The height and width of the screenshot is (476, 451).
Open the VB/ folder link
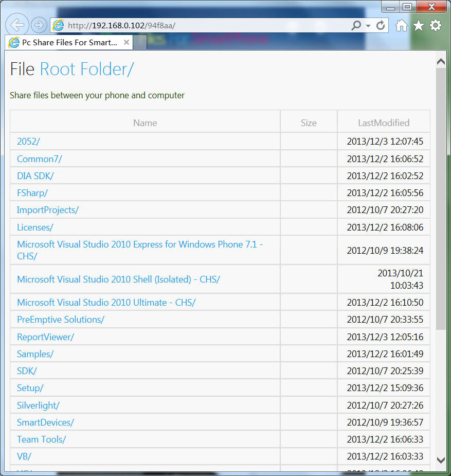click(24, 456)
